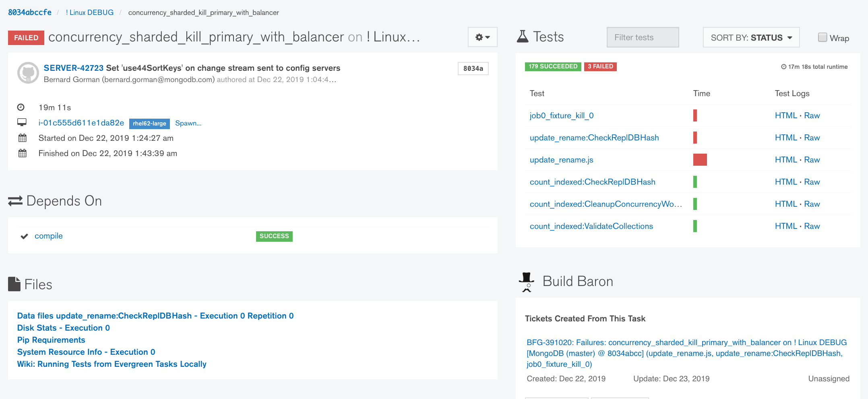The width and height of the screenshot is (868, 399).
Task: Click the total runtime clock icon
Action: 784,67
